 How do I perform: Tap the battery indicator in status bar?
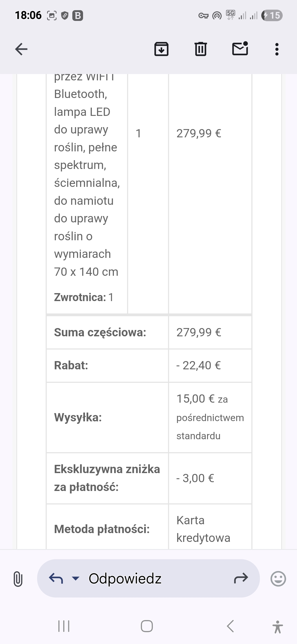point(272,15)
